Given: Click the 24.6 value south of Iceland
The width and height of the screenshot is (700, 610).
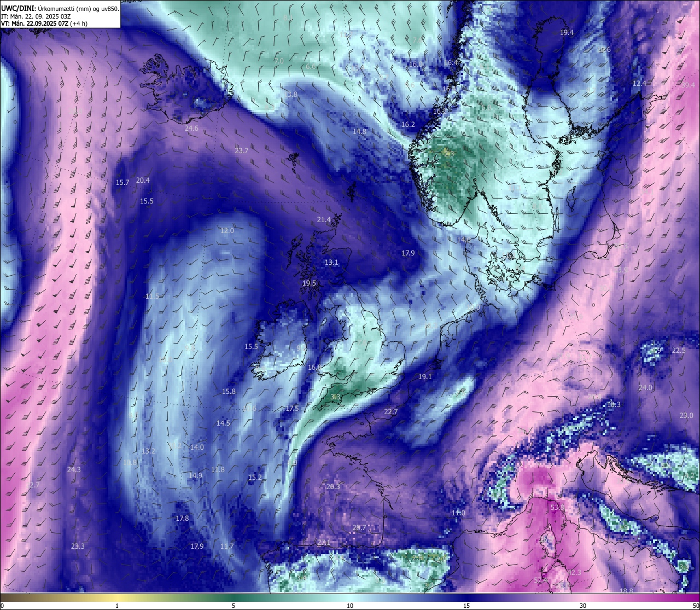Looking at the screenshot, I should pos(191,129).
